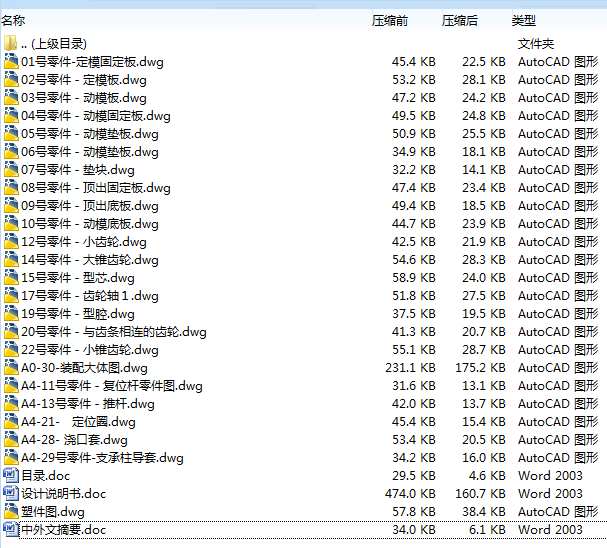607x548 pixels.
Task: Click the icon of 06号零件 - 动模垫板.dwg
Action: (x=11, y=152)
